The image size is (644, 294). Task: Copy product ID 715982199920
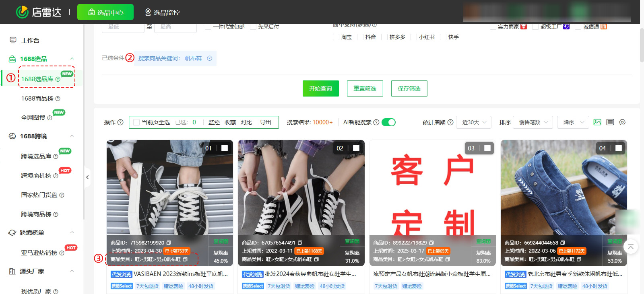(169, 243)
